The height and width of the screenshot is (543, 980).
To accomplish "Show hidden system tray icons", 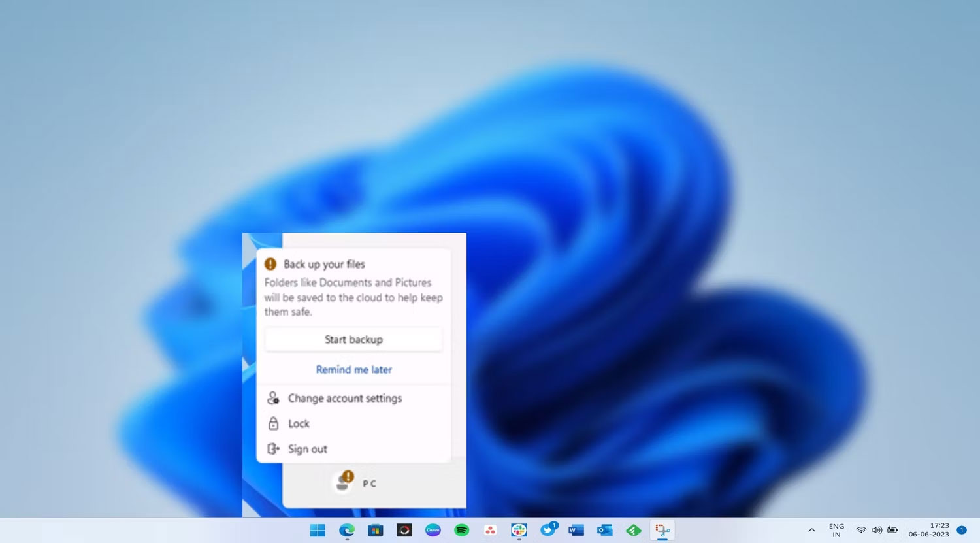I will pos(811,530).
